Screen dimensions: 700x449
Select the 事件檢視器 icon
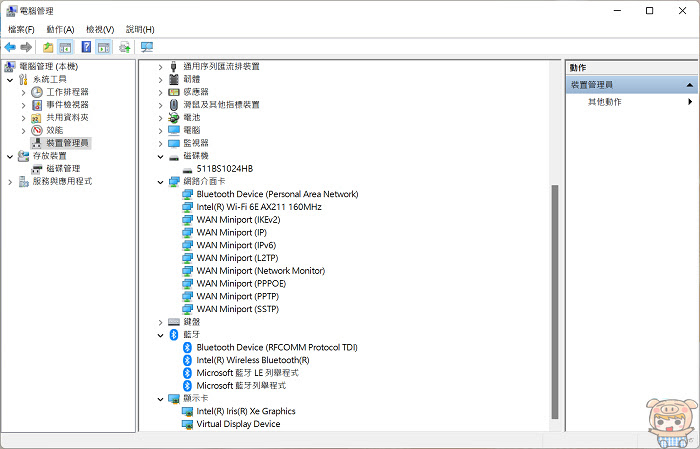click(37, 105)
